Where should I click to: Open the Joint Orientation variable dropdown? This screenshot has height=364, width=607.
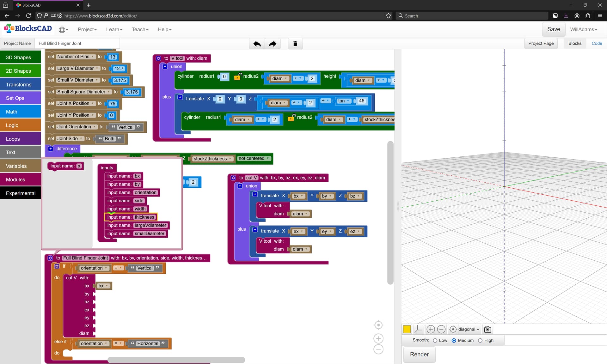click(77, 127)
